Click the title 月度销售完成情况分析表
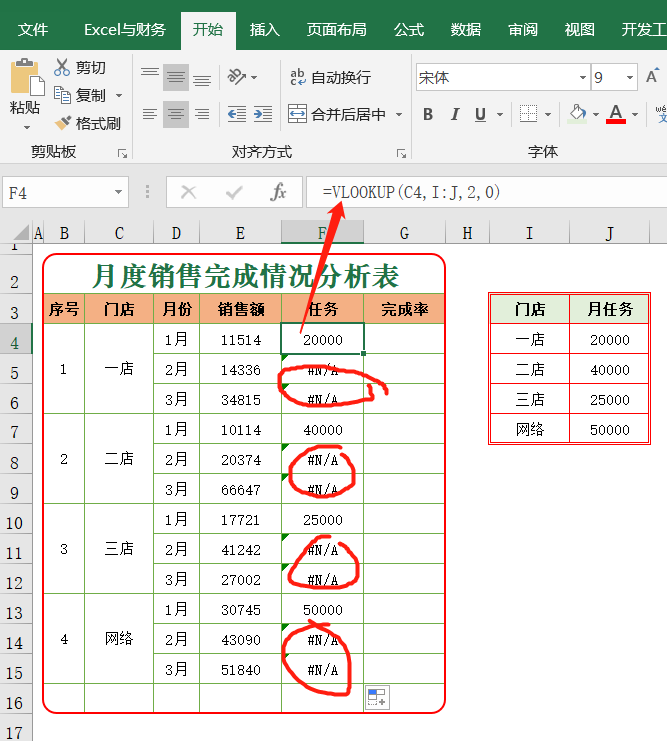The height and width of the screenshot is (741, 667). click(x=245, y=276)
